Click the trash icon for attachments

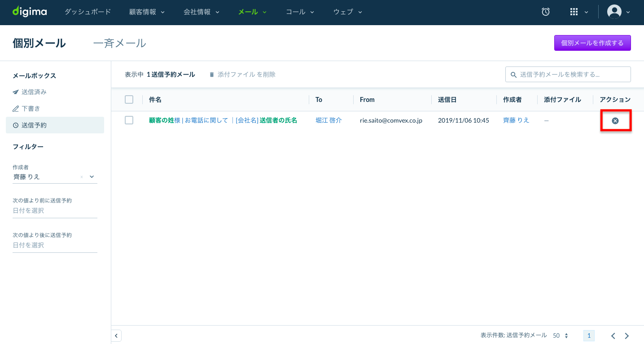point(212,75)
